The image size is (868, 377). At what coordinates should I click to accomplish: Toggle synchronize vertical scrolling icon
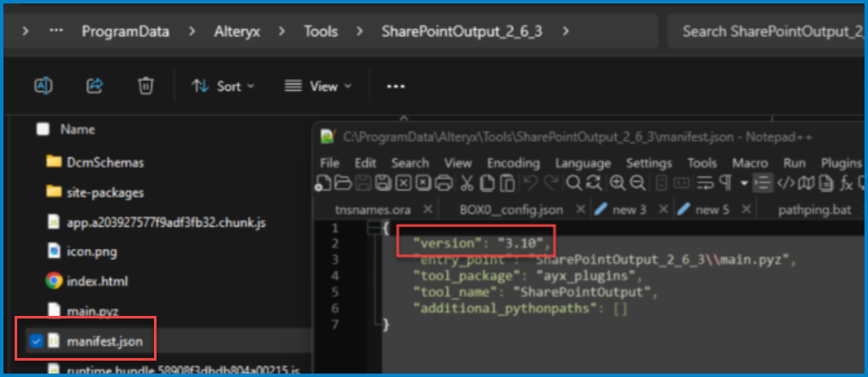pos(661,183)
